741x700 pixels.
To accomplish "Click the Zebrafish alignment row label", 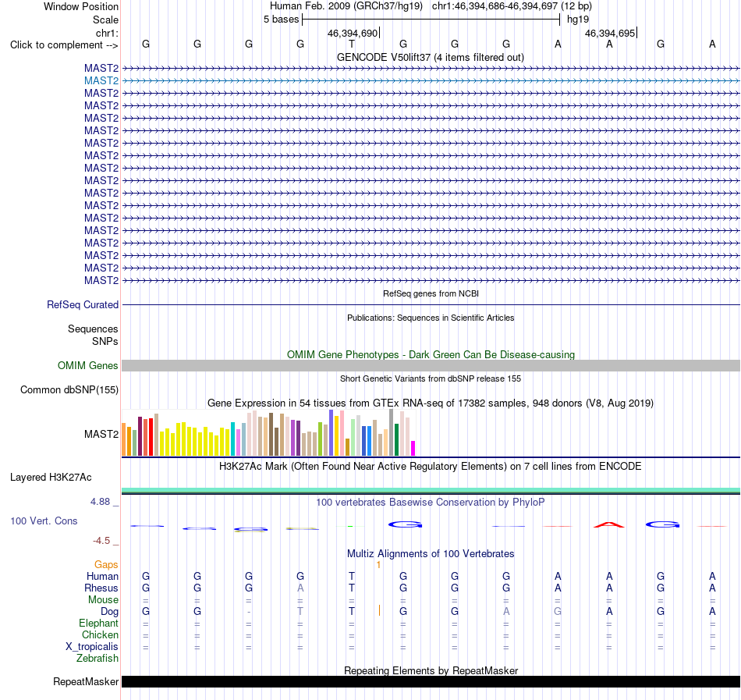I will [97, 659].
